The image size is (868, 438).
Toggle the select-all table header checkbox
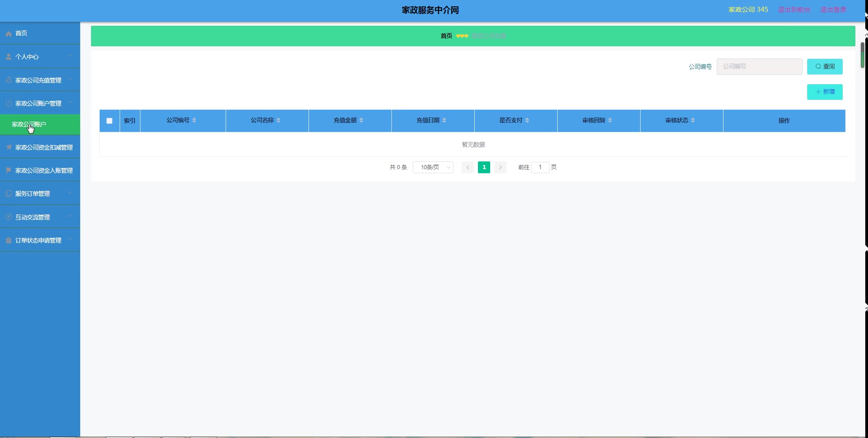coord(109,121)
